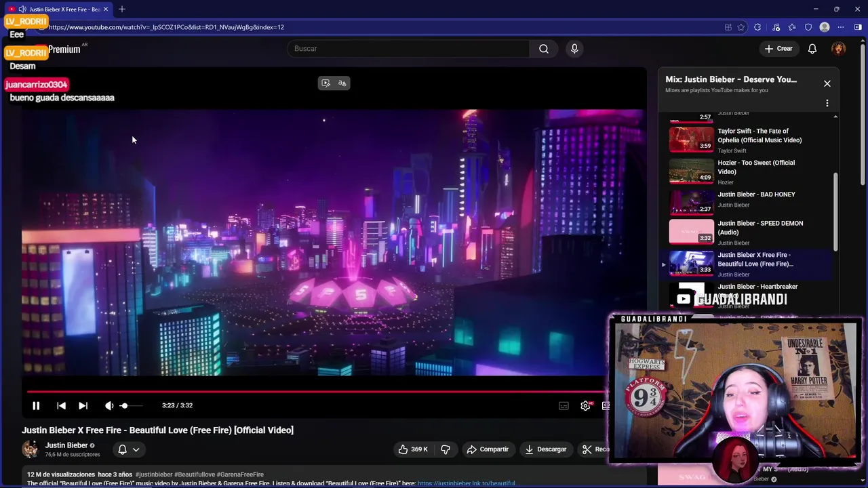Add this page to favorites with the star

tap(741, 27)
